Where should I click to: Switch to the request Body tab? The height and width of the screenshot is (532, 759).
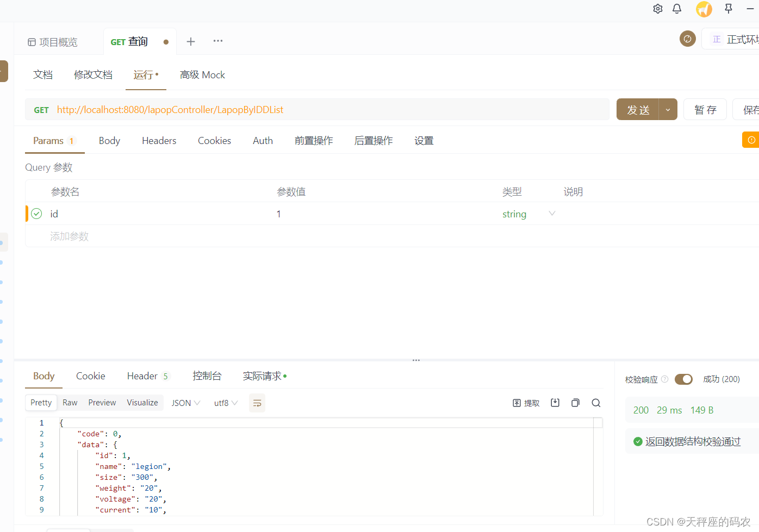109,141
